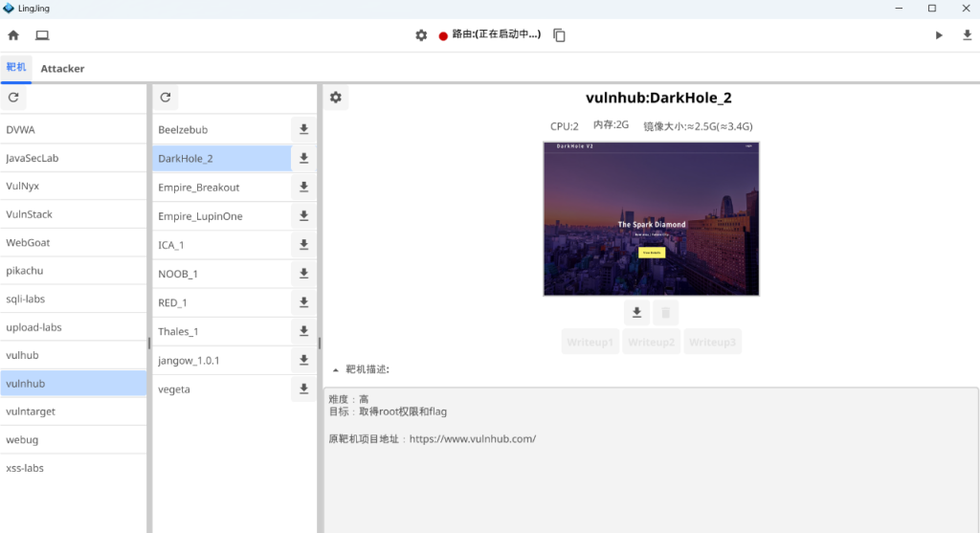Refresh the target category list
980x533 pixels.
(x=13, y=98)
